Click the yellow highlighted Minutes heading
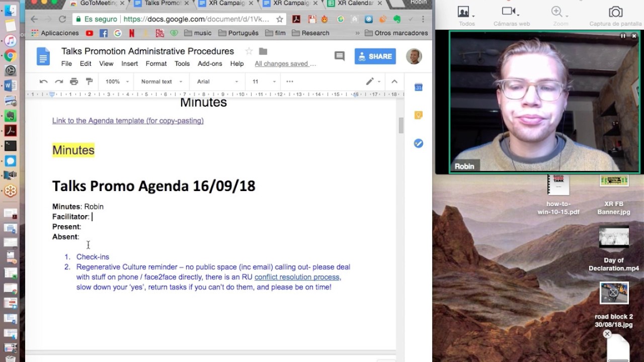 click(x=73, y=150)
